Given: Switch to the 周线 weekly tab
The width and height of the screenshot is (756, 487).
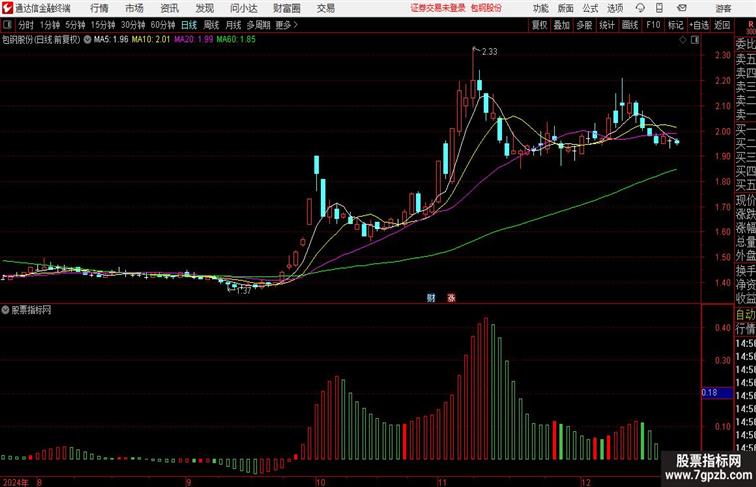Looking at the screenshot, I should pyautogui.click(x=211, y=25).
